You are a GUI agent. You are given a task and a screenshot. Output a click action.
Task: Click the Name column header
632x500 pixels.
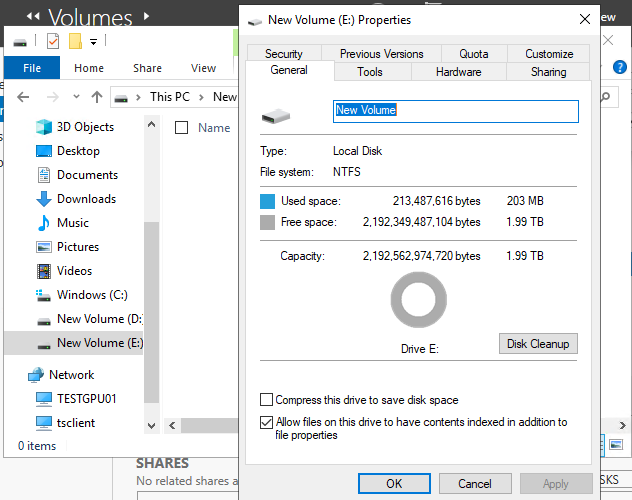(x=214, y=128)
